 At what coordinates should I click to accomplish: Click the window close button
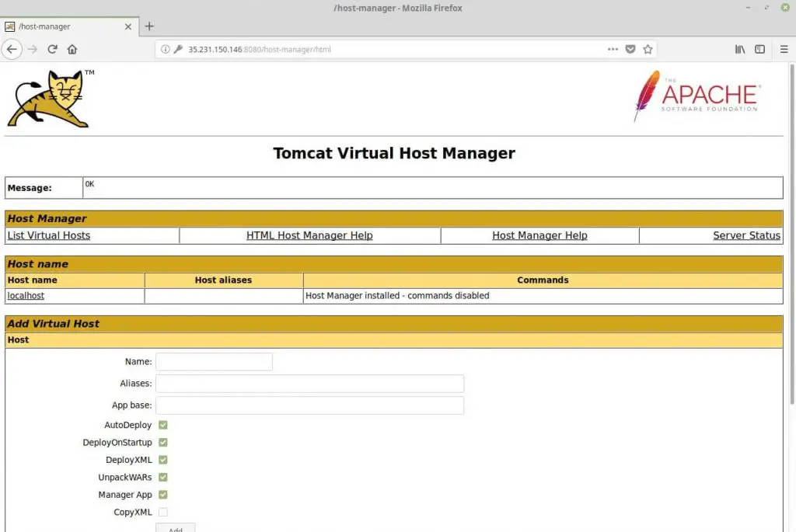785,8
